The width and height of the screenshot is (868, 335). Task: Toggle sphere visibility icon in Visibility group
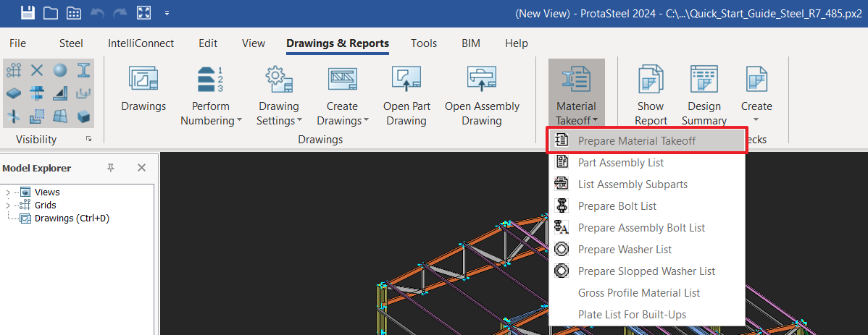click(x=61, y=70)
